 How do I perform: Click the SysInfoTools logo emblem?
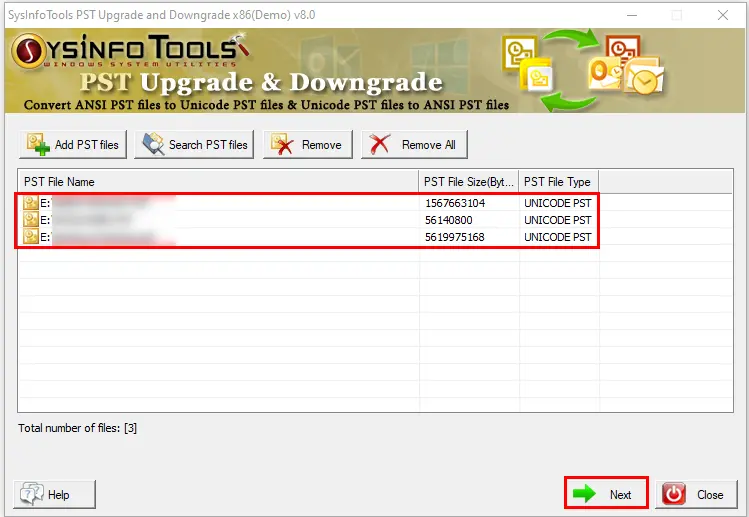point(28,50)
